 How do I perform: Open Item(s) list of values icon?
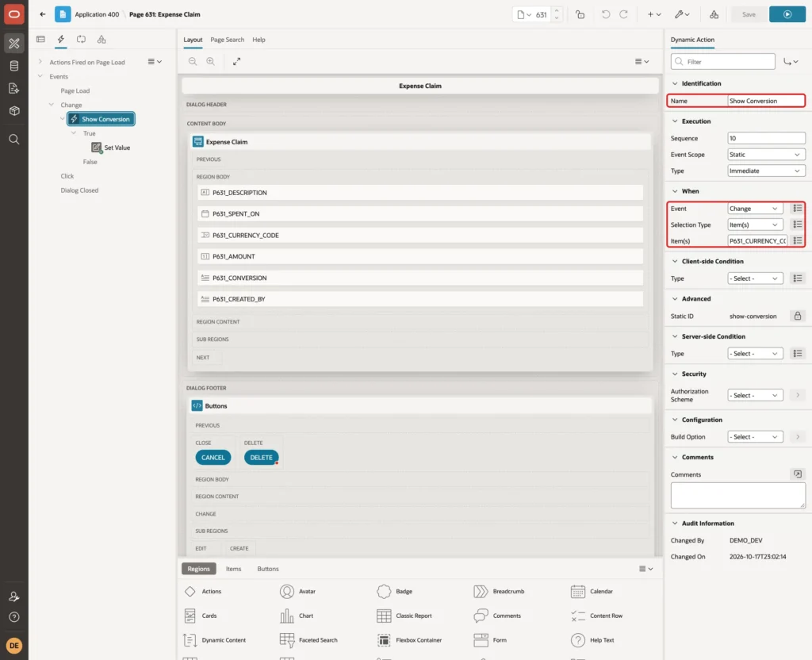798,241
